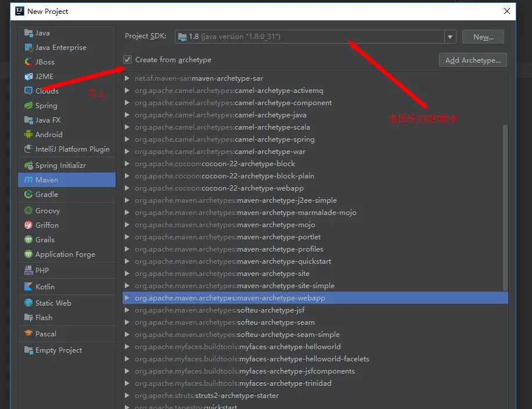Expand the softeu-archetype-jsf node
This screenshot has height=409, width=532.
coord(127,310)
